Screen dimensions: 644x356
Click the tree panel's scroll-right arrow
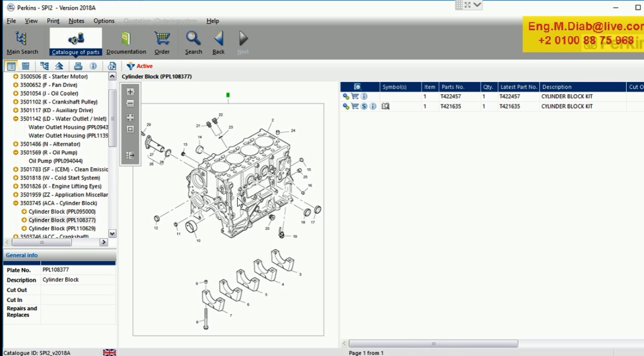click(x=104, y=242)
